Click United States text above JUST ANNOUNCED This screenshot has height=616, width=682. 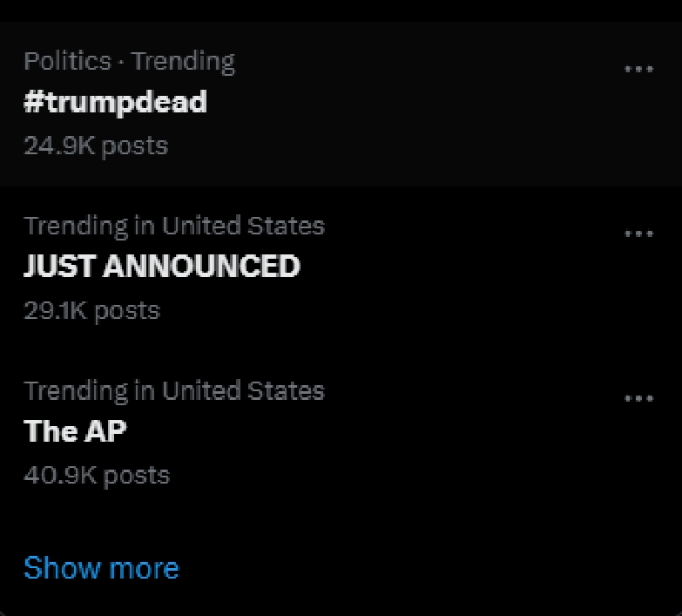click(243, 226)
